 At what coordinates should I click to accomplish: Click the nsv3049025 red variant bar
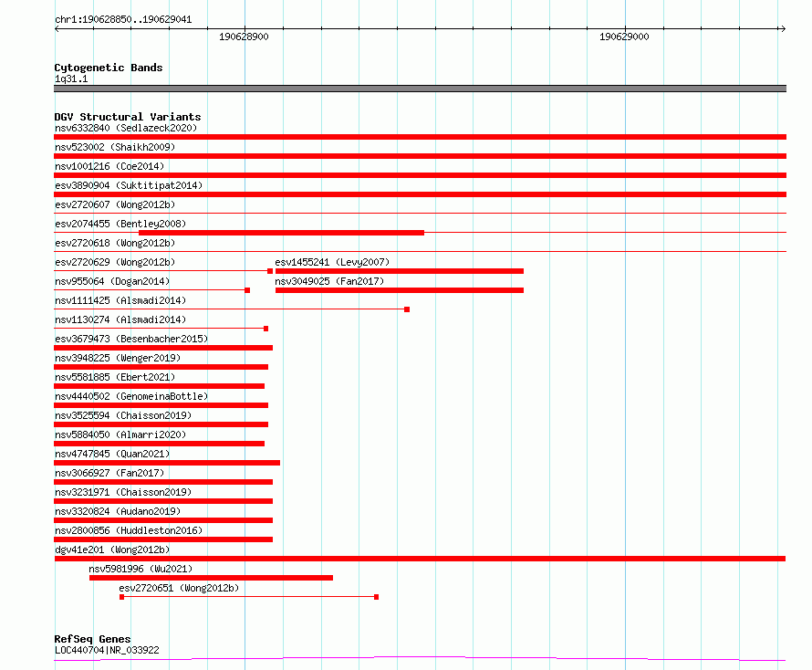(400, 290)
